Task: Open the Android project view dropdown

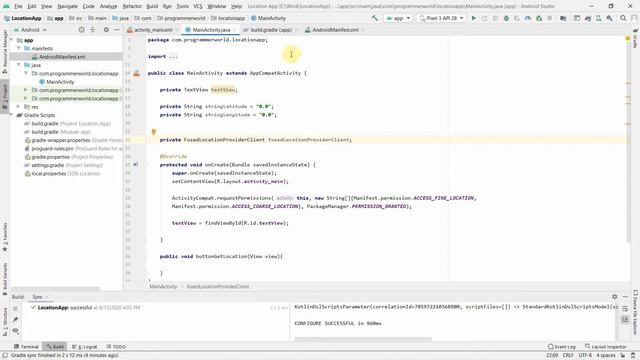Action: [30, 30]
